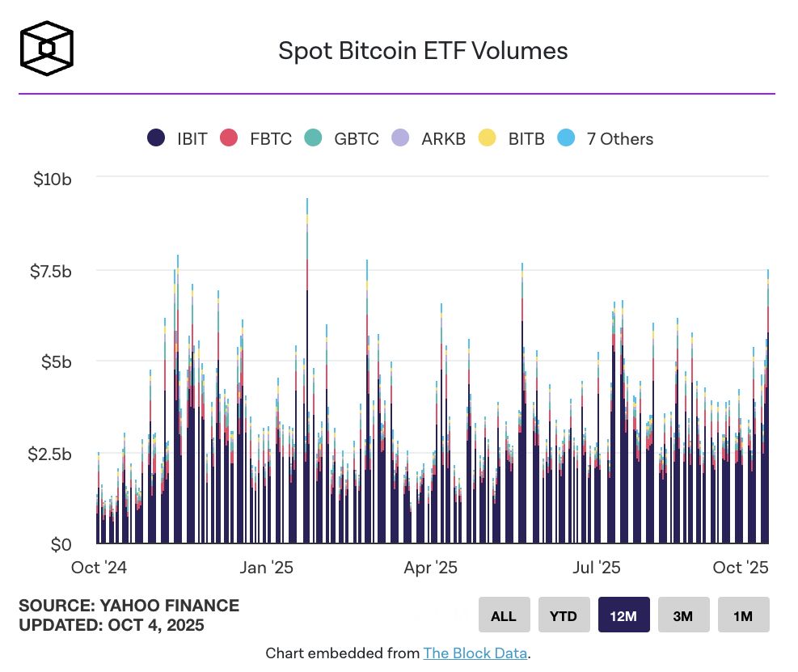
Task: Select the YTD time range
Action: [x=564, y=615]
